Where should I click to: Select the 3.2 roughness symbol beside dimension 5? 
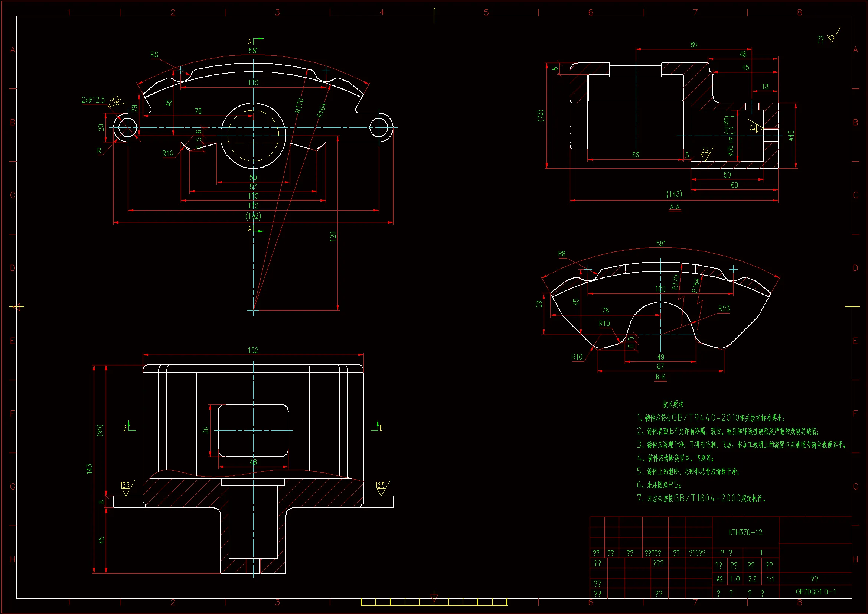tap(706, 152)
